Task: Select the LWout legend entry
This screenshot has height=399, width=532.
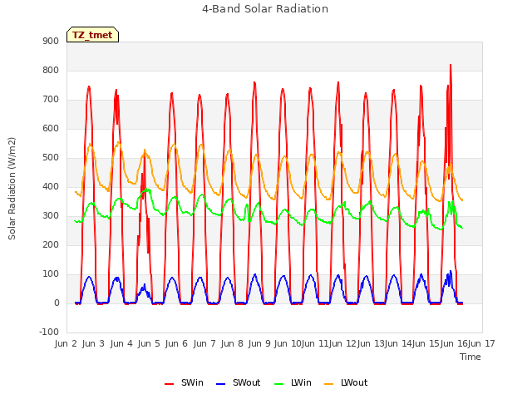Action: (346, 382)
